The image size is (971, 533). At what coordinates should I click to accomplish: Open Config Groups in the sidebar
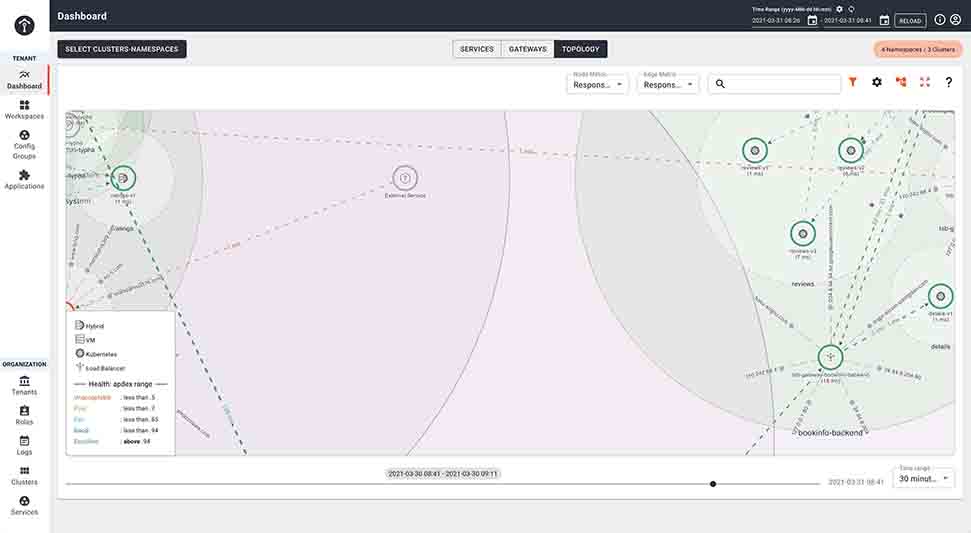pos(24,145)
